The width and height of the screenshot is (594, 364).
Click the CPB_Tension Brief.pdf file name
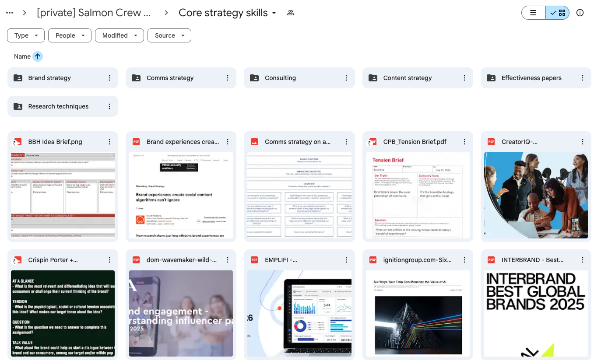pyautogui.click(x=415, y=142)
